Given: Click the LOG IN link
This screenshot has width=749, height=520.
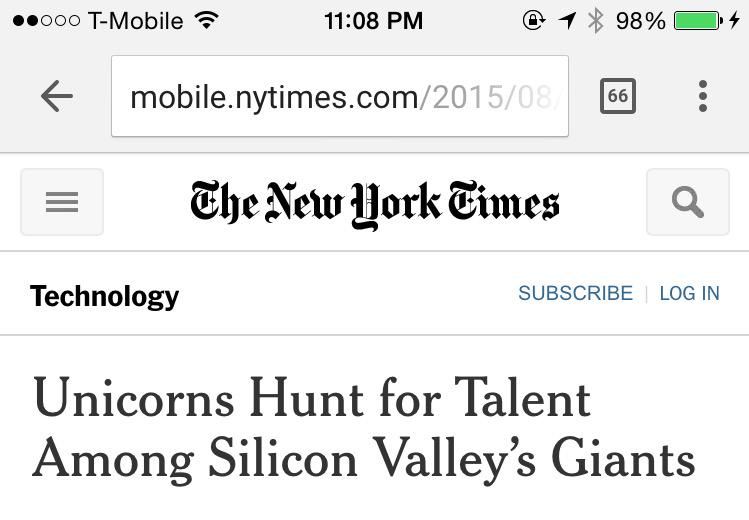Looking at the screenshot, I should click(689, 293).
